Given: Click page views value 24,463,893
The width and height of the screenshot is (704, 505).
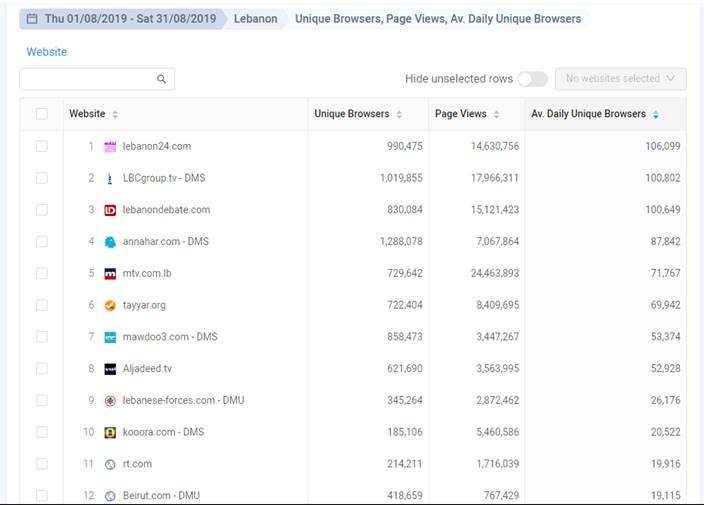Looking at the screenshot, I should click(495, 273).
